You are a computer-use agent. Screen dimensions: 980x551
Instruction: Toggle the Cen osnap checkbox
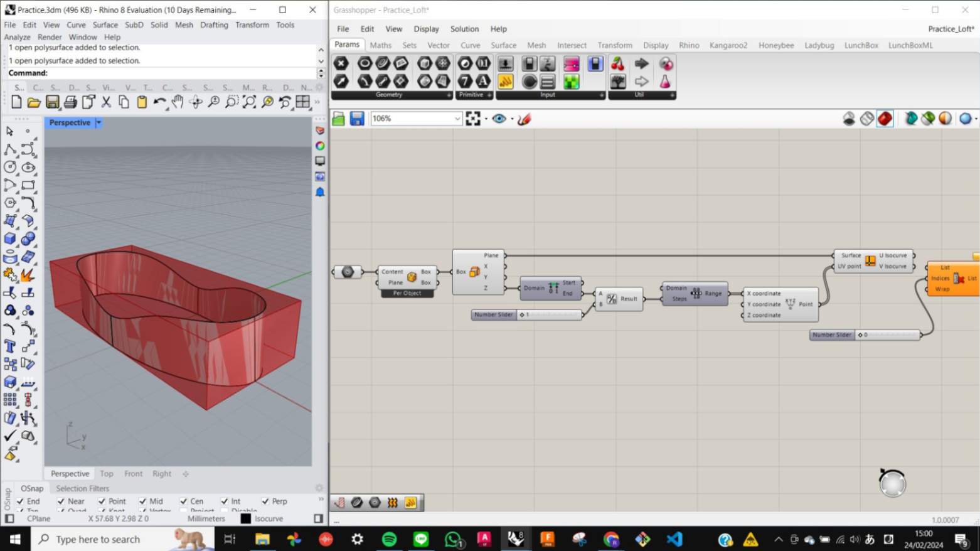[x=183, y=501]
